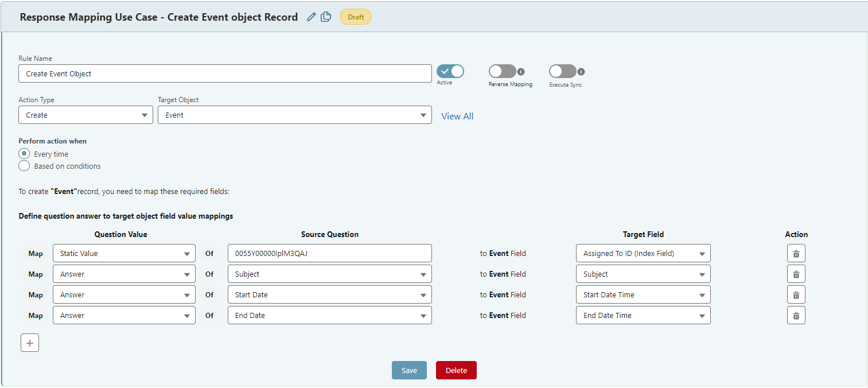Click inside the Rule Name input field
This screenshot has width=868, height=388.
coord(225,73)
